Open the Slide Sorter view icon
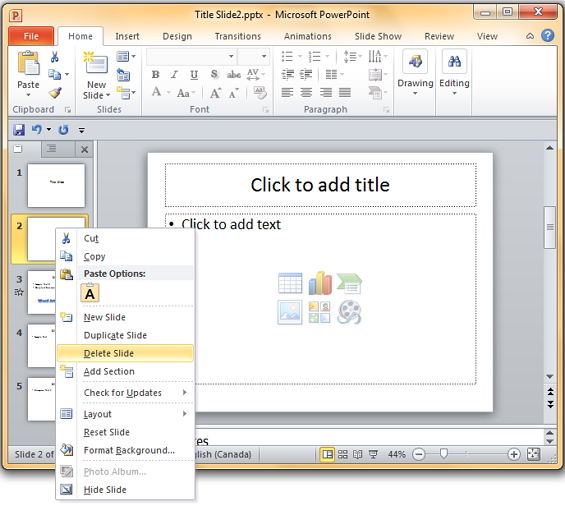The height and width of the screenshot is (506, 565). (343, 454)
